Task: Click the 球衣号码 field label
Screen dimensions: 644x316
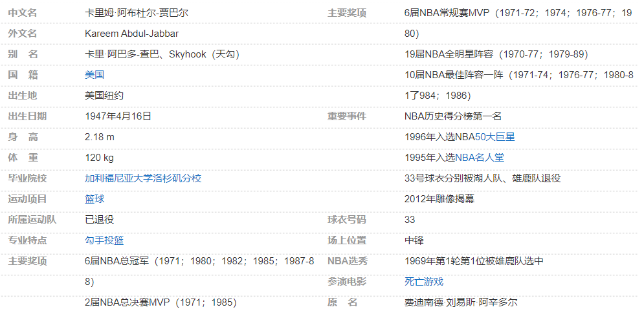Action: [347, 220]
